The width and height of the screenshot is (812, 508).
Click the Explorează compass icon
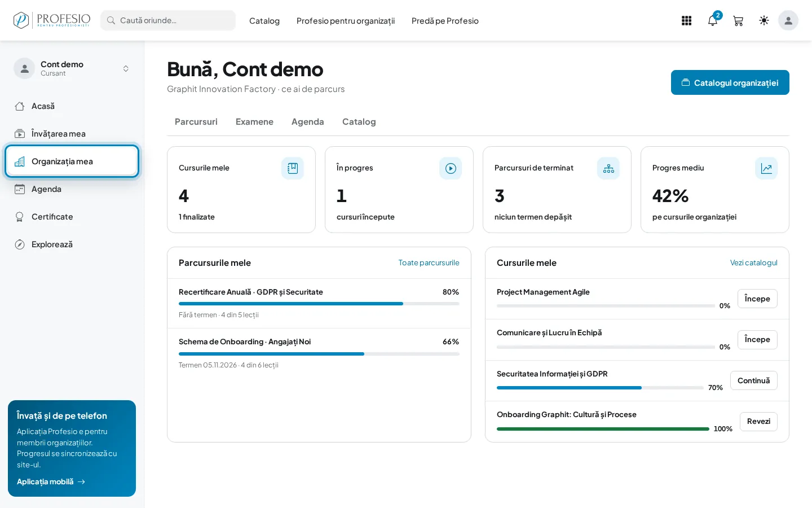20,244
